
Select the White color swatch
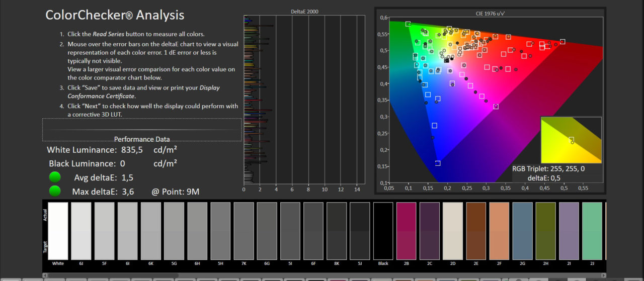coord(58,231)
